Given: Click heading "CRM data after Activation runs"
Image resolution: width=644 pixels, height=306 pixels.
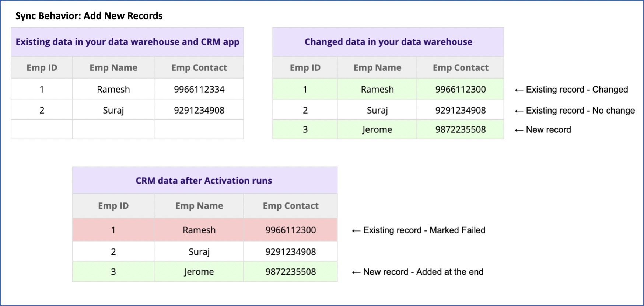Looking at the screenshot, I should [204, 181].
